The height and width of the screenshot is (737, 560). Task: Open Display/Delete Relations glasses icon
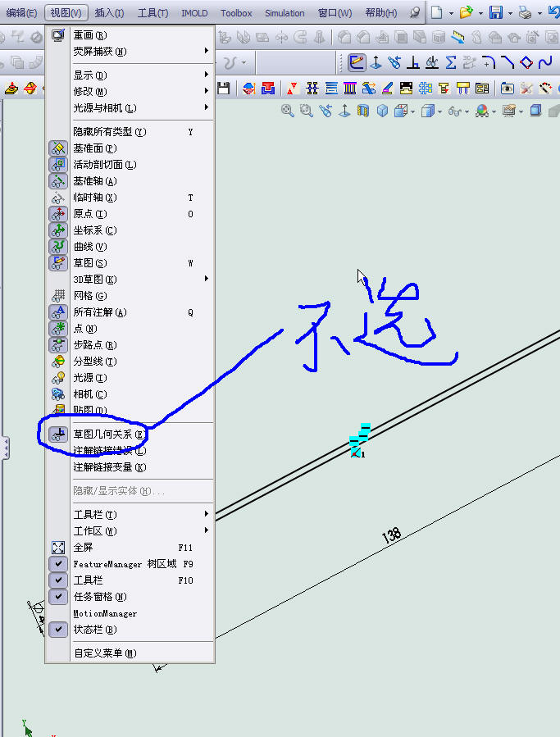431,62
